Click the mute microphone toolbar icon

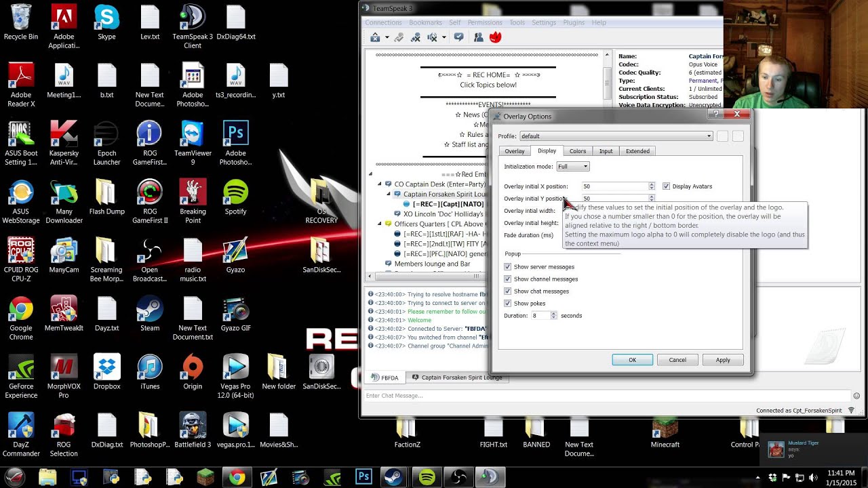[414, 37]
